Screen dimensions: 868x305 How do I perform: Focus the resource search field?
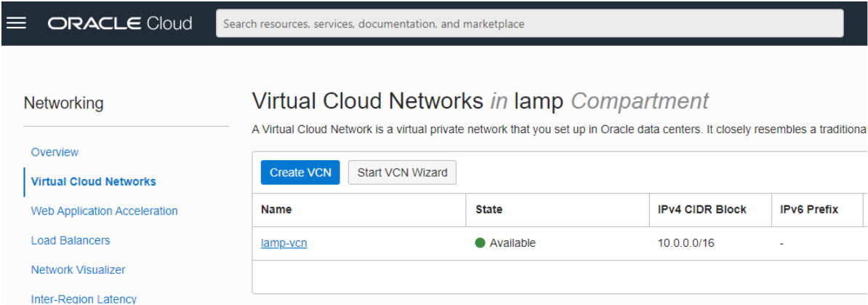tap(530, 24)
